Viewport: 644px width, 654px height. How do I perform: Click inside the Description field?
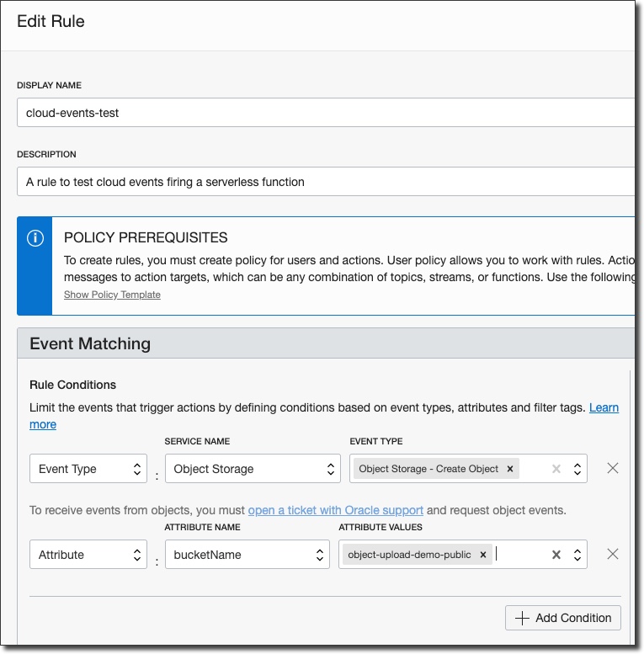(324, 182)
